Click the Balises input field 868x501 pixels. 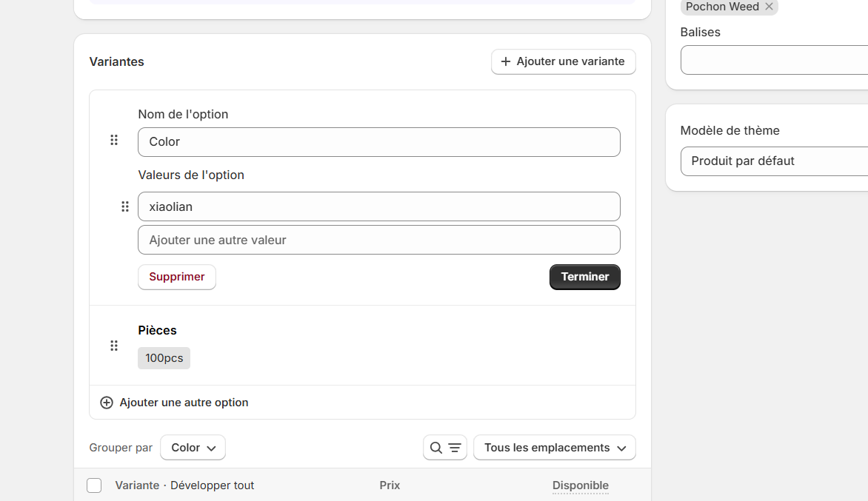pos(774,60)
